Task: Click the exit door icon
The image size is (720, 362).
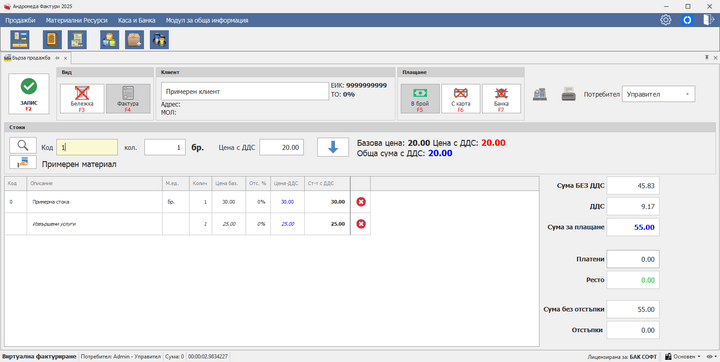Action: [709, 20]
